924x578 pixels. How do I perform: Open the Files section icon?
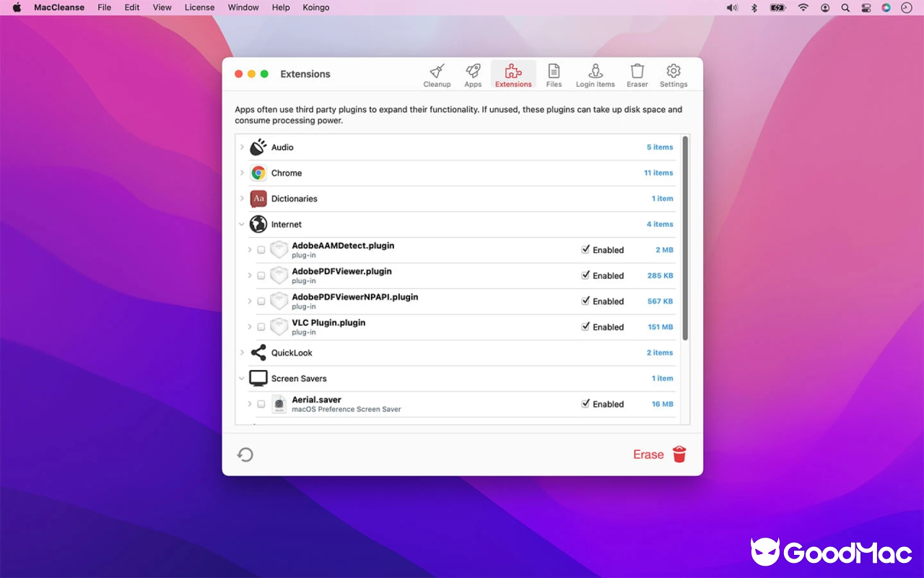click(x=554, y=72)
